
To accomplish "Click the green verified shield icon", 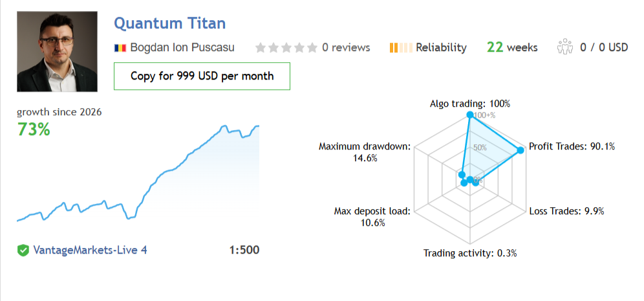I will click(23, 250).
